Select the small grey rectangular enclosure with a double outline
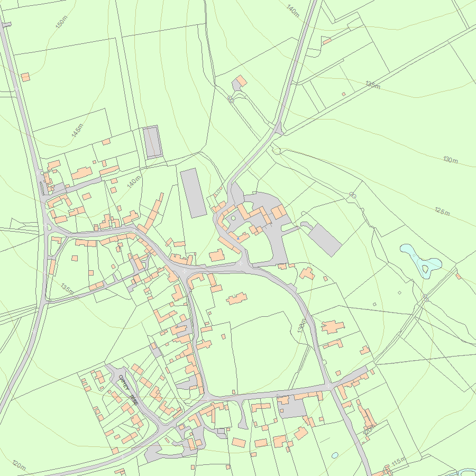 [153, 142]
